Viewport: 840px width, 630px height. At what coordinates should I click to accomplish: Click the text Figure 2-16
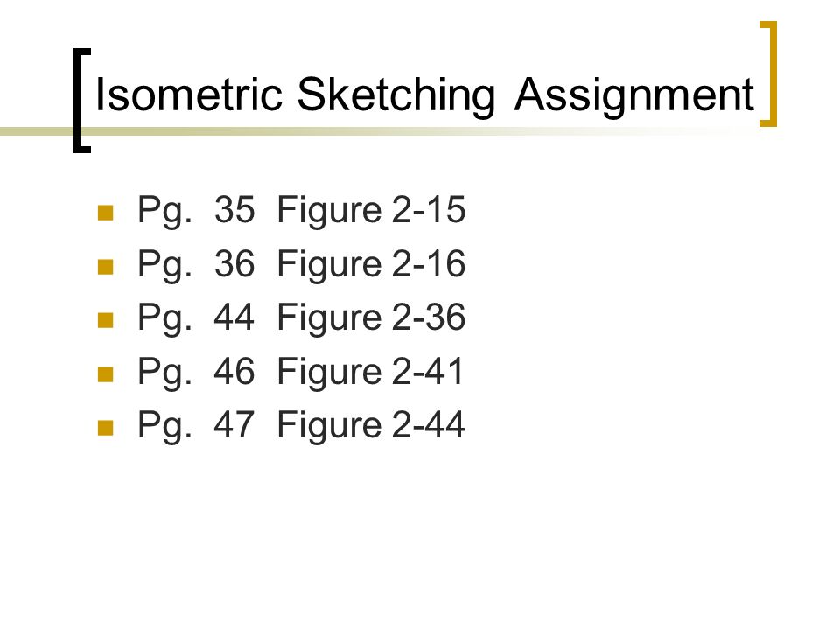371,263
